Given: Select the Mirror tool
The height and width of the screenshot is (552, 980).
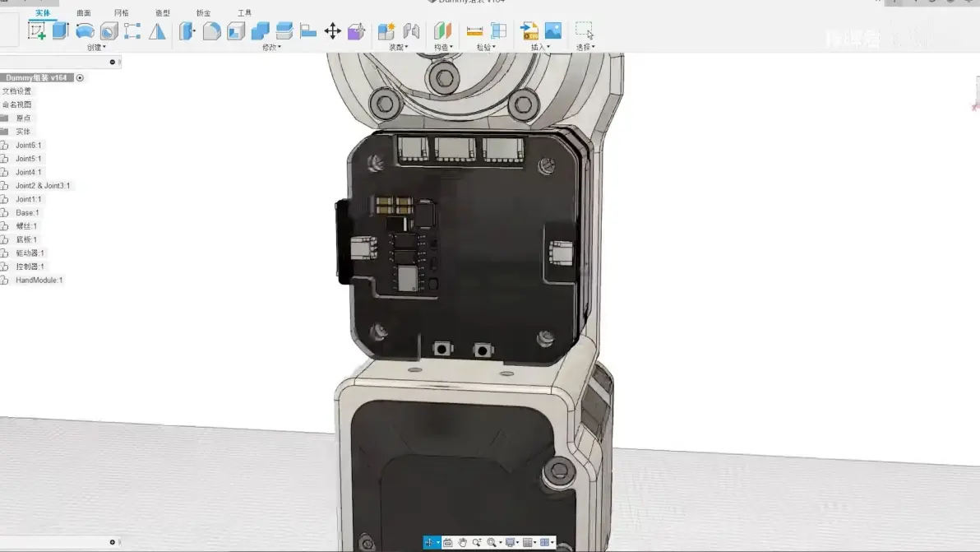Looking at the screenshot, I should coord(158,31).
